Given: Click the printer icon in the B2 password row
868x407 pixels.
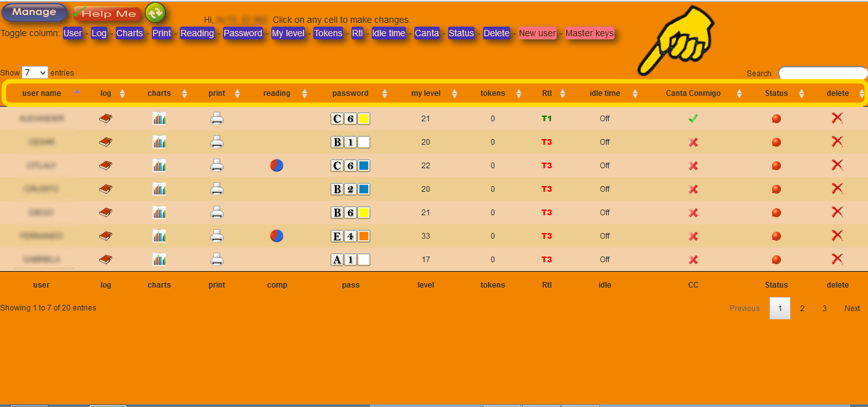Looking at the screenshot, I should pyautogui.click(x=217, y=189).
